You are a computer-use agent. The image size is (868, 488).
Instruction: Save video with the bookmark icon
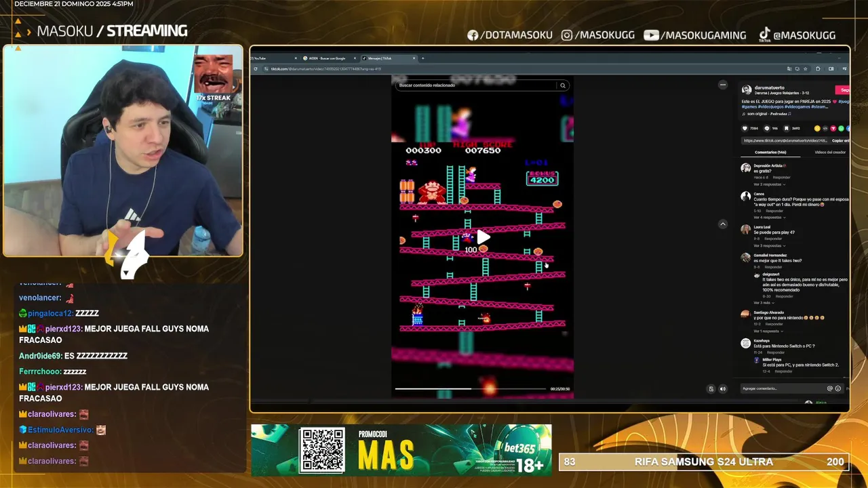[787, 128]
